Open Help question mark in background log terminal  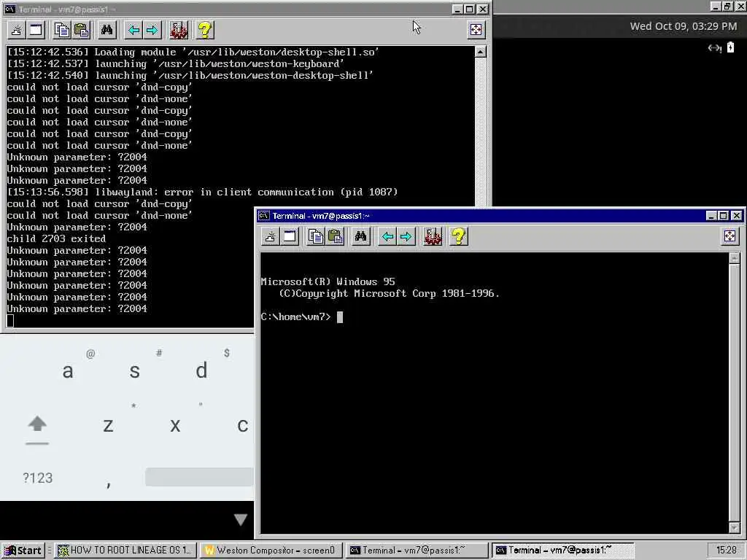(205, 30)
